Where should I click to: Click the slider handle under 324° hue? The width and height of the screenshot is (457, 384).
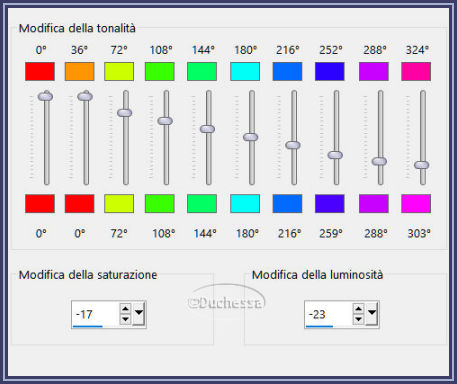[422, 165]
